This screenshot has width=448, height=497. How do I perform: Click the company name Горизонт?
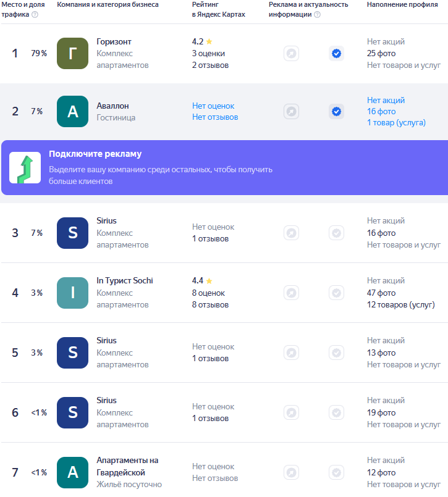click(x=114, y=41)
